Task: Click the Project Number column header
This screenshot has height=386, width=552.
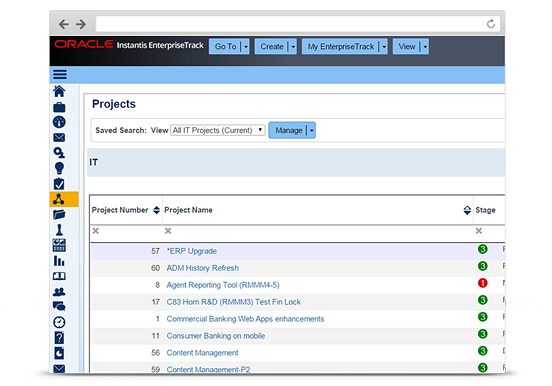Action: [120, 210]
